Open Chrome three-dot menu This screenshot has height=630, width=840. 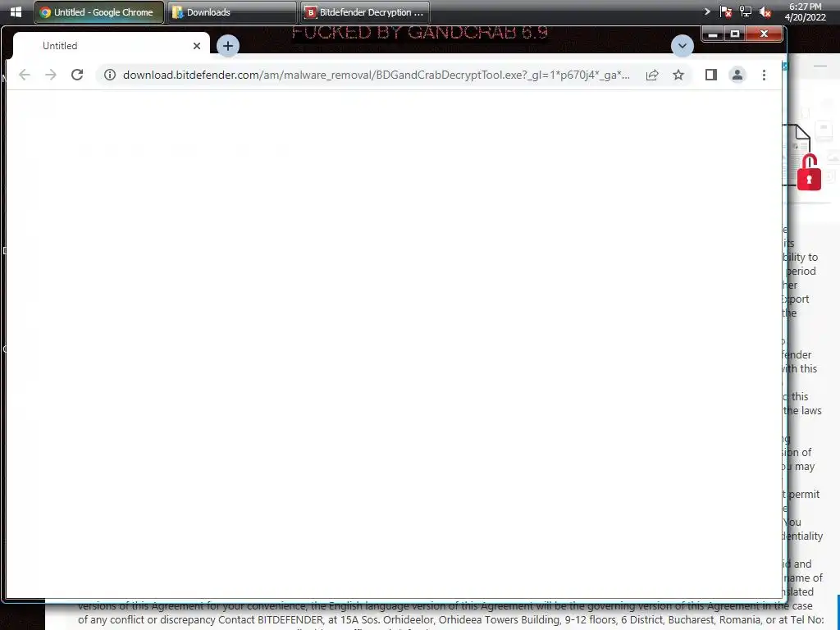tap(764, 75)
